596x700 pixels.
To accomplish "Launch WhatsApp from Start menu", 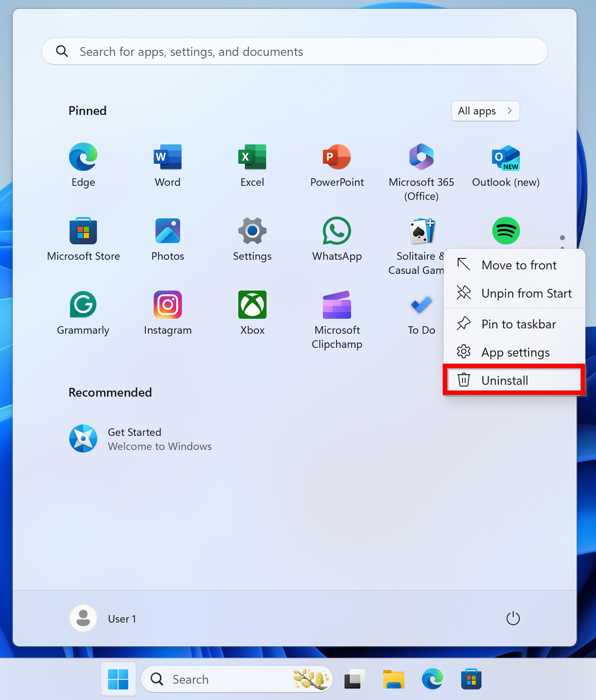I will (337, 239).
